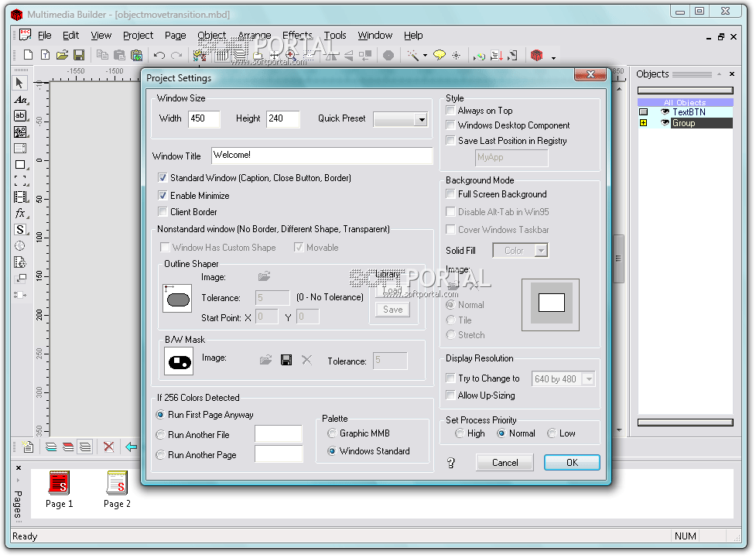The height and width of the screenshot is (558, 756).
Task: Click the red X delete page icon
Action: click(108, 447)
